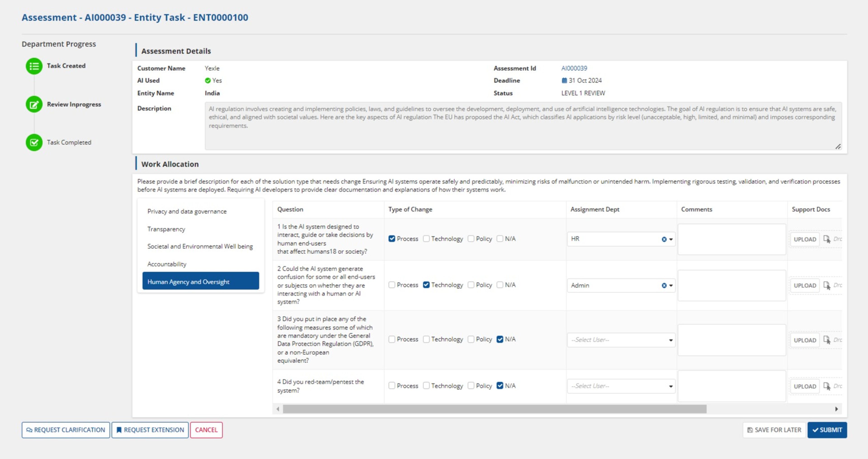This screenshot has width=868, height=459.
Task: Click the Request Clarification button
Action: coord(66,430)
